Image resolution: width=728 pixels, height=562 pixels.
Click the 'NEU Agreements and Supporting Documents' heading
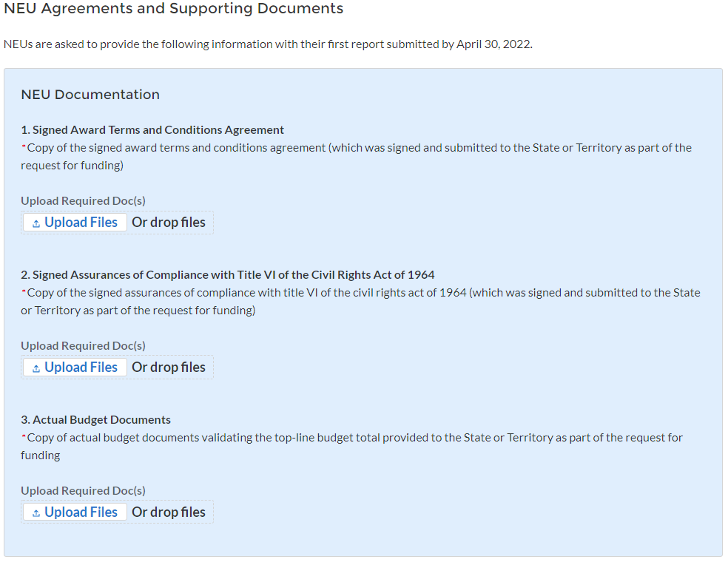[174, 9]
